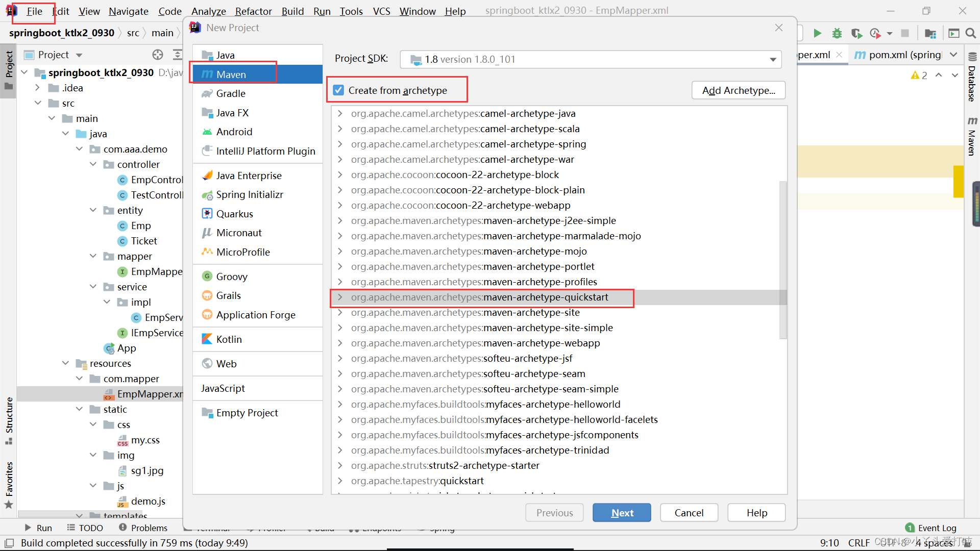The width and height of the screenshot is (980, 551).
Task: Select Application Forge project type
Action: coord(258,315)
